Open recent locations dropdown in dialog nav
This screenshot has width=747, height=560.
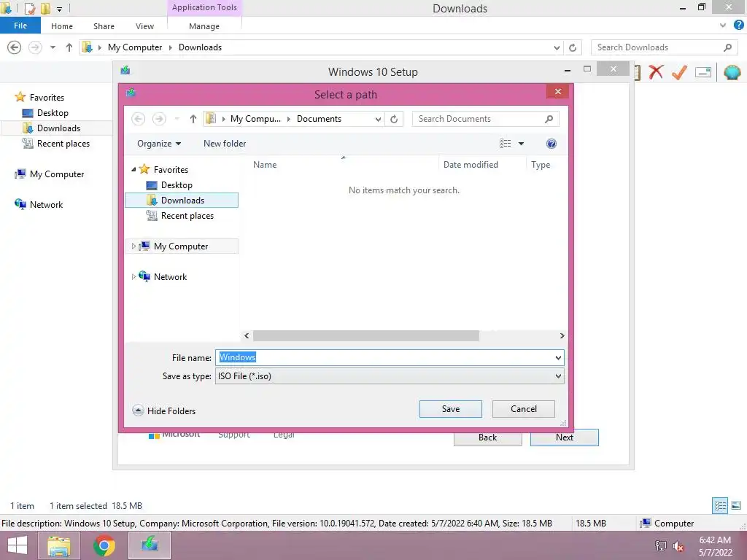pyautogui.click(x=177, y=119)
